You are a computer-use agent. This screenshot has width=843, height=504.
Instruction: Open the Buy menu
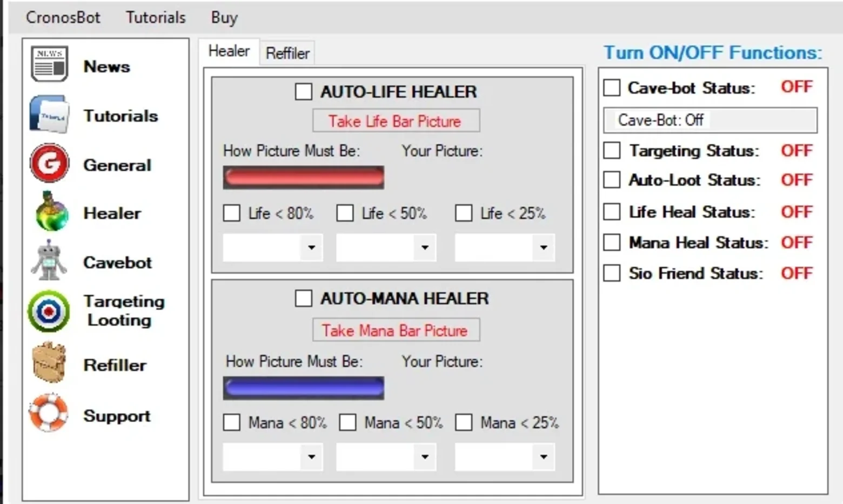coord(224,18)
